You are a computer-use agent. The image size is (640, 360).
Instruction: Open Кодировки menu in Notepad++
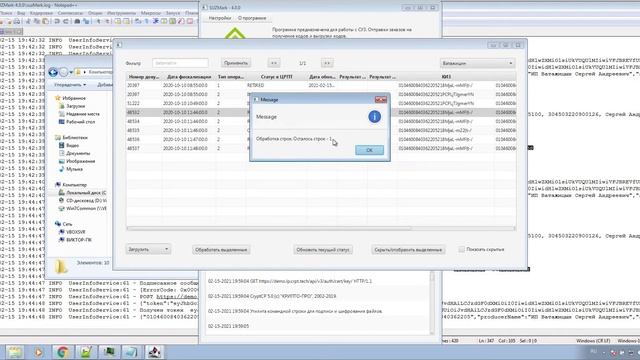tap(42, 13)
